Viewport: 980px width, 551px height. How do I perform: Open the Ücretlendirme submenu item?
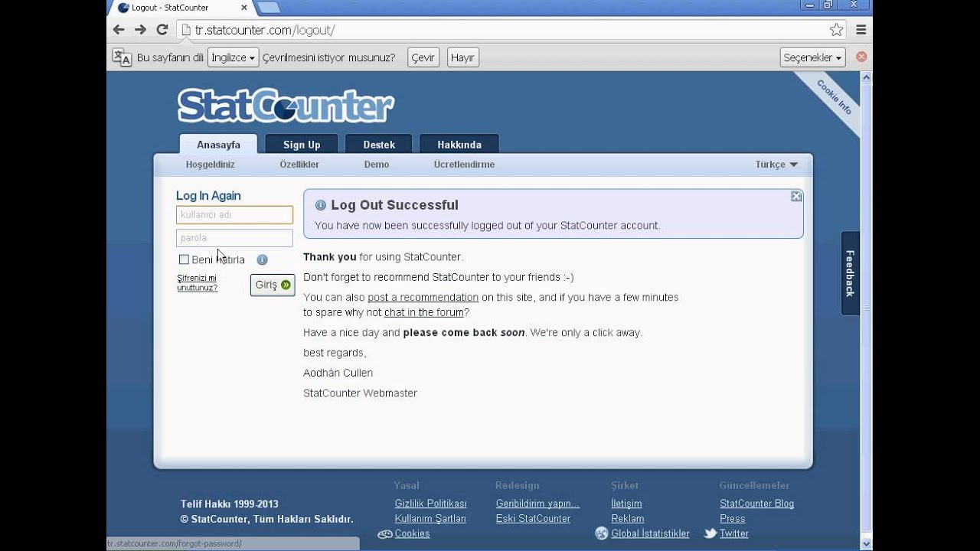pyautogui.click(x=464, y=165)
